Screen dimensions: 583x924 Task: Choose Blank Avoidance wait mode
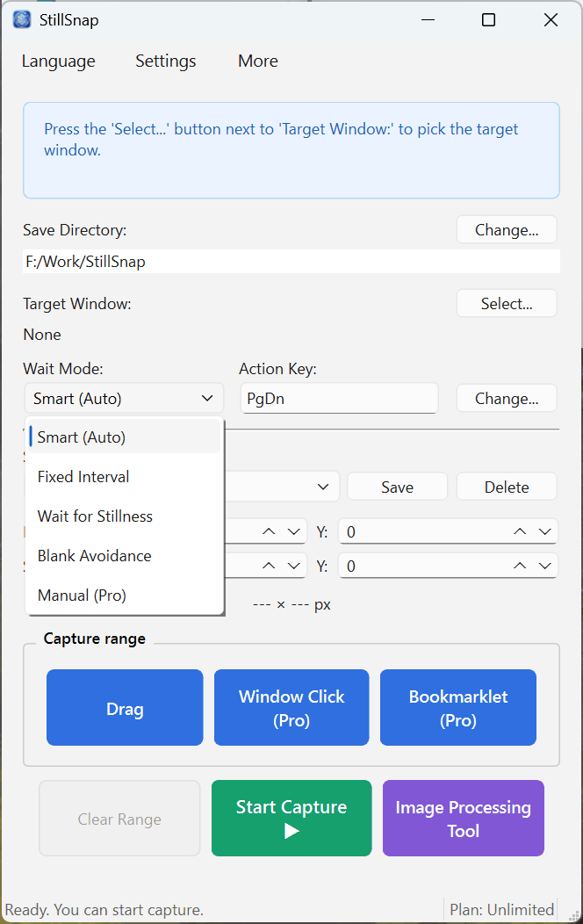(125, 555)
